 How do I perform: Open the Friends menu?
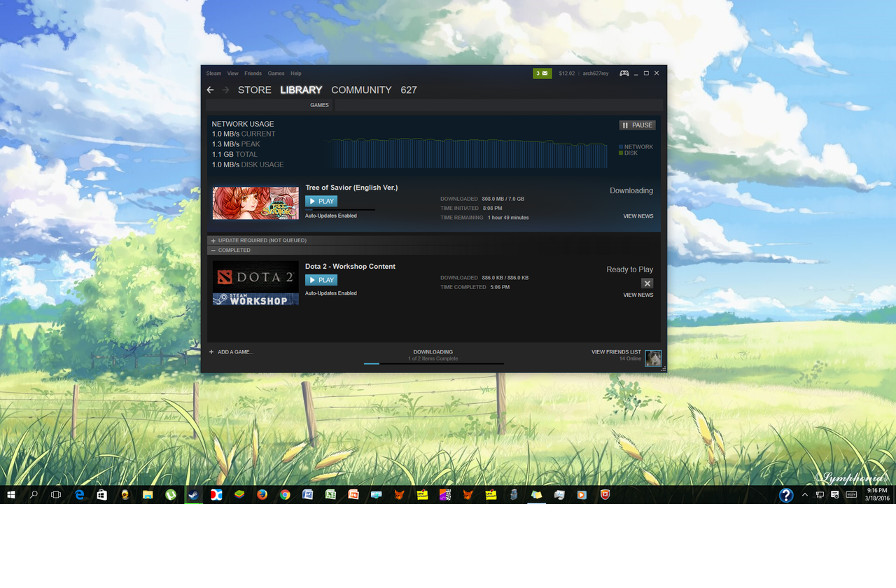pos(253,73)
